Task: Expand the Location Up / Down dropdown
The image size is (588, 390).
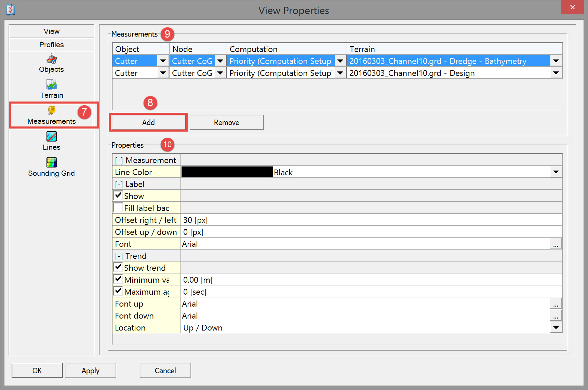Action: point(556,327)
